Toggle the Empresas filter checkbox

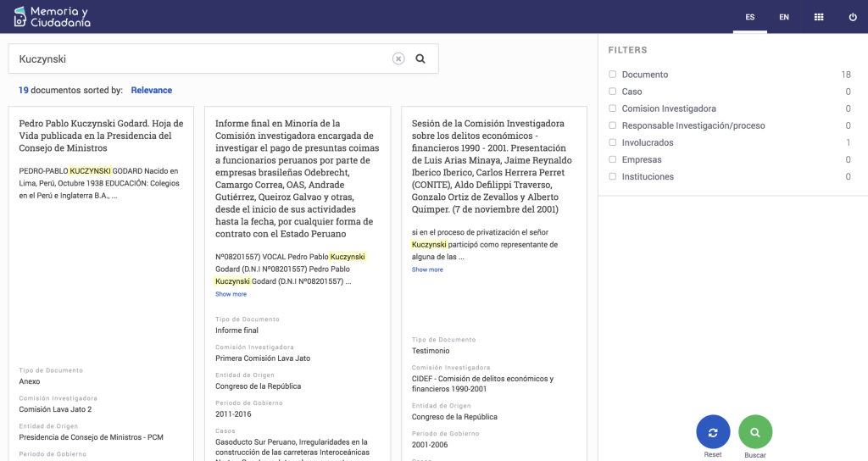click(613, 159)
